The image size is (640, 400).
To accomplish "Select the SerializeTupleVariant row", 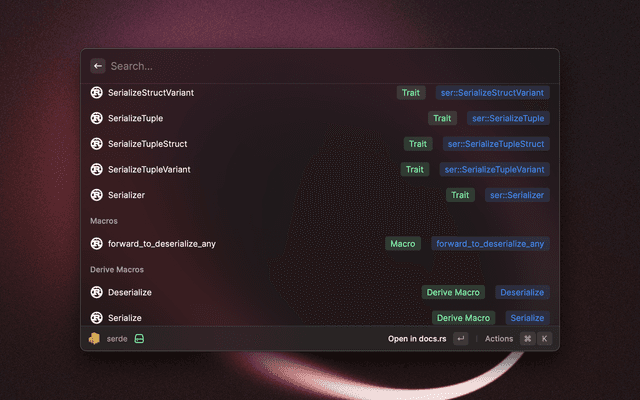I will [250, 169].
